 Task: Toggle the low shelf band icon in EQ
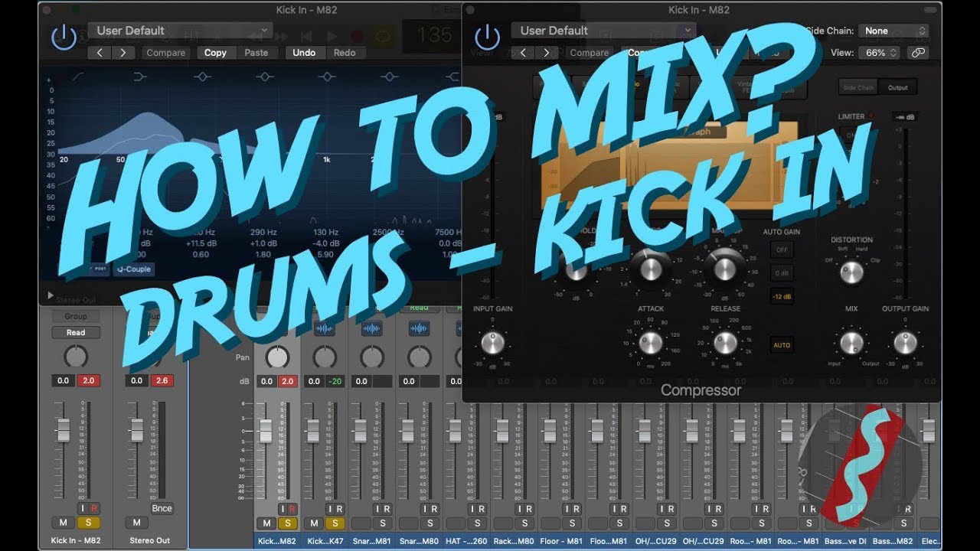[139, 77]
